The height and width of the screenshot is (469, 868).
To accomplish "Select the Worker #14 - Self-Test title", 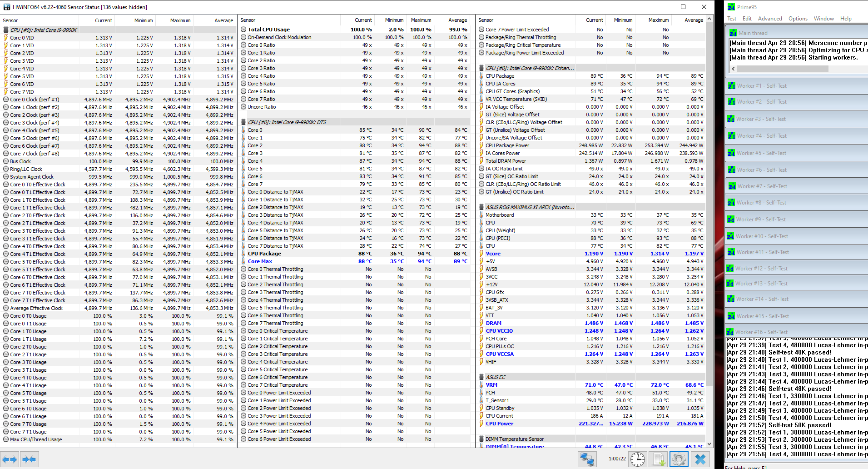I will pyautogui.click(x=763, y=299).
